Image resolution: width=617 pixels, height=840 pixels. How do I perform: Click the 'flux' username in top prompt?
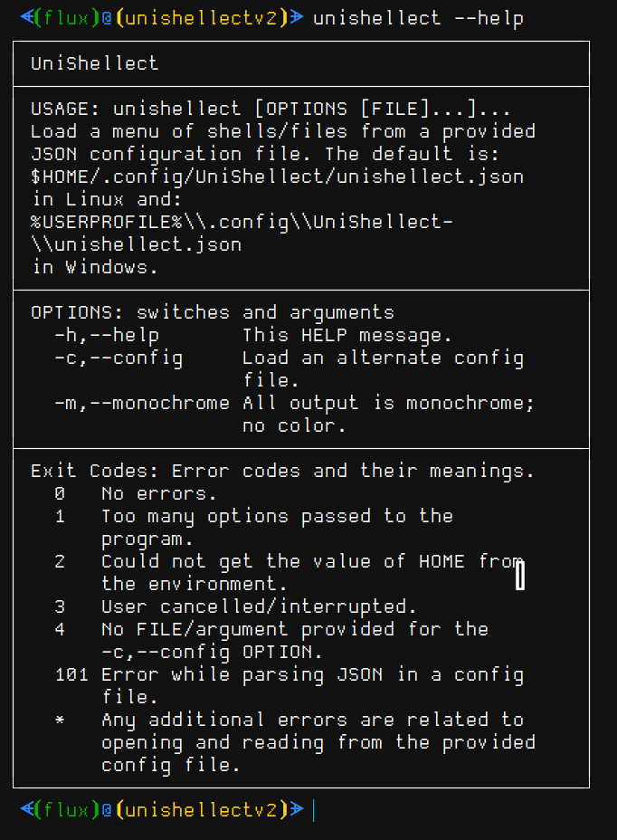[66, 18]
